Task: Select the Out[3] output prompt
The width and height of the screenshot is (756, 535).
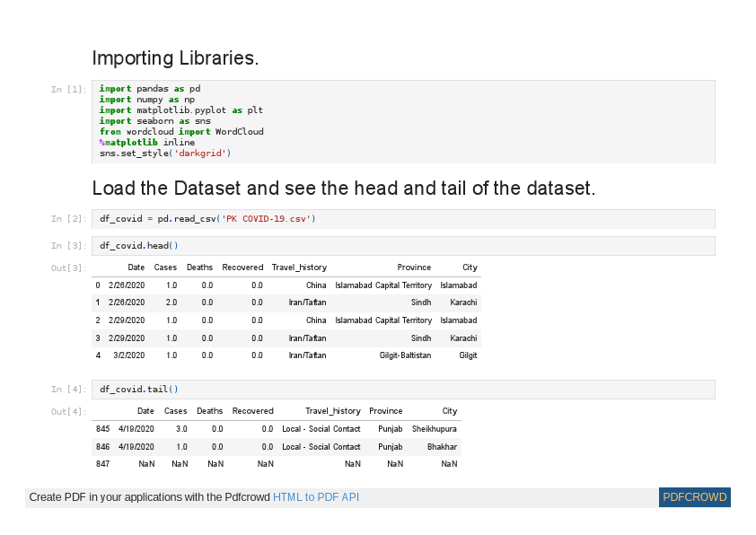Action: click(69, 268)
